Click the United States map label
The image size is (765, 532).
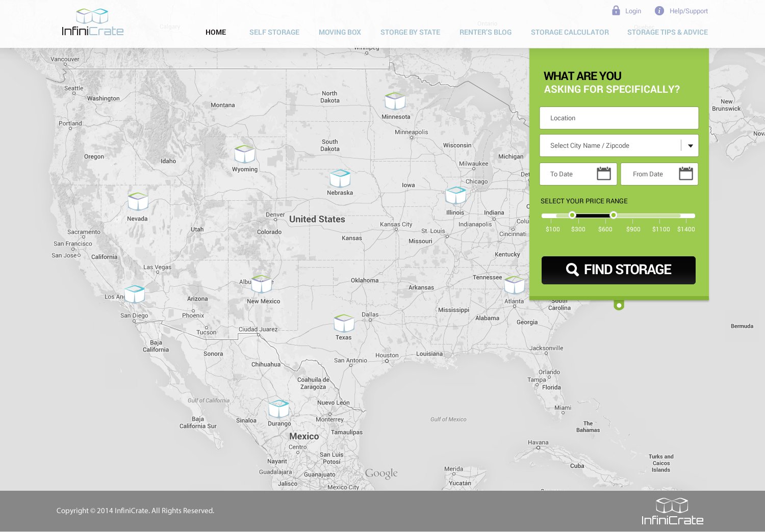(x=317, y=219)
